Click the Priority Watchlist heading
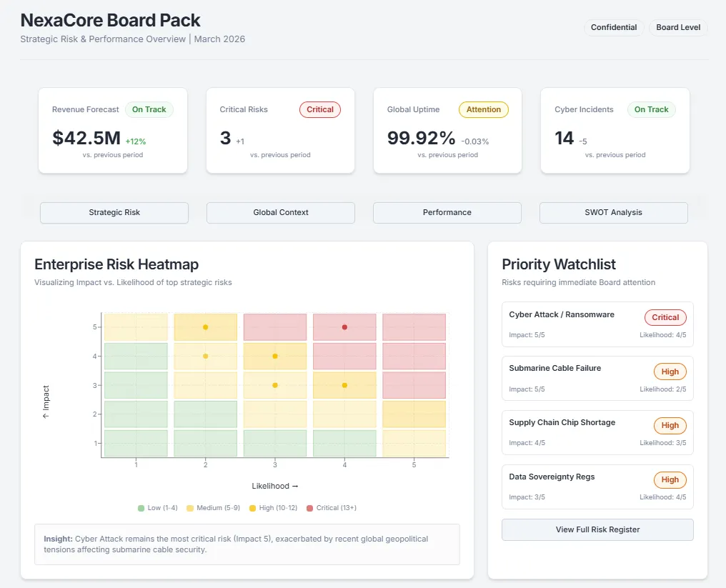This screenshot has height=588, width=726. [x=559, y=264]
